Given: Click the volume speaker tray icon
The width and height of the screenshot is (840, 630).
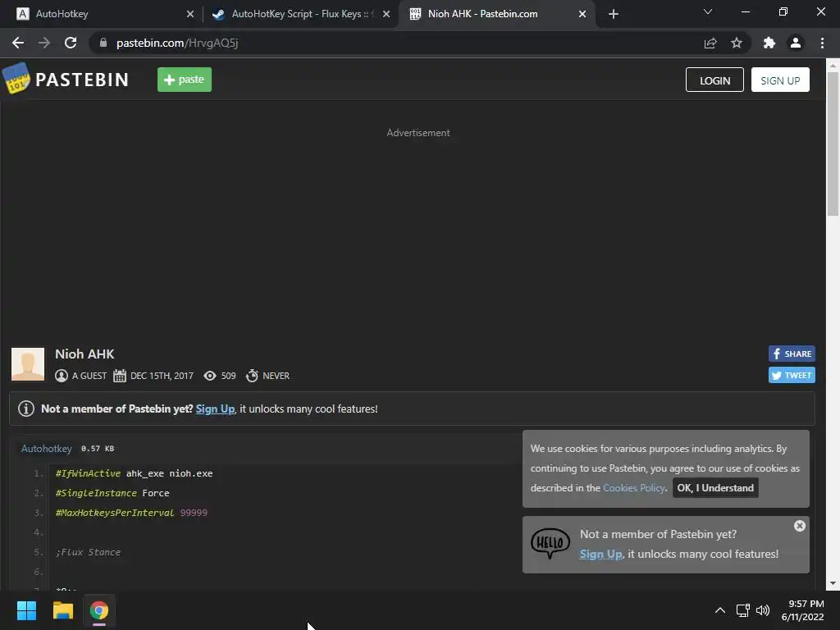Looking at the screenshot, I should point(762,610).
